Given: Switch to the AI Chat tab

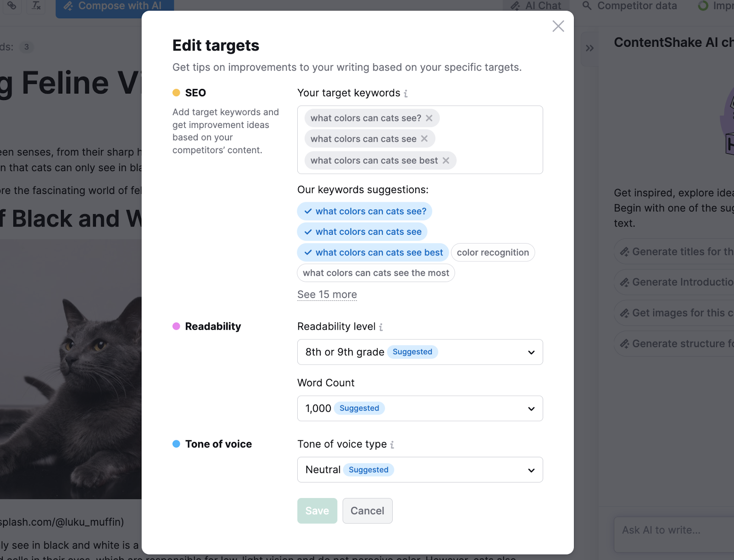Looking at the screenshot, I should pos(536,6).
